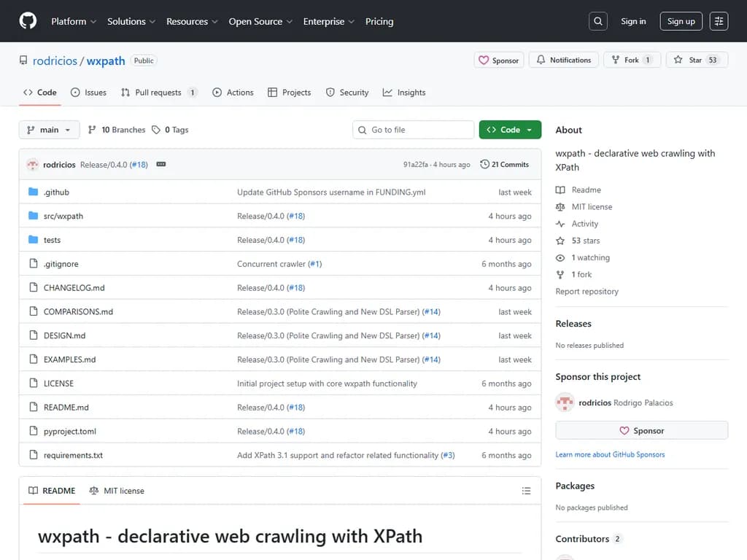This screenshot has width=747, height=560.
Task: Click the Sponsor heart button at top
Action: [x=498, y=61]
